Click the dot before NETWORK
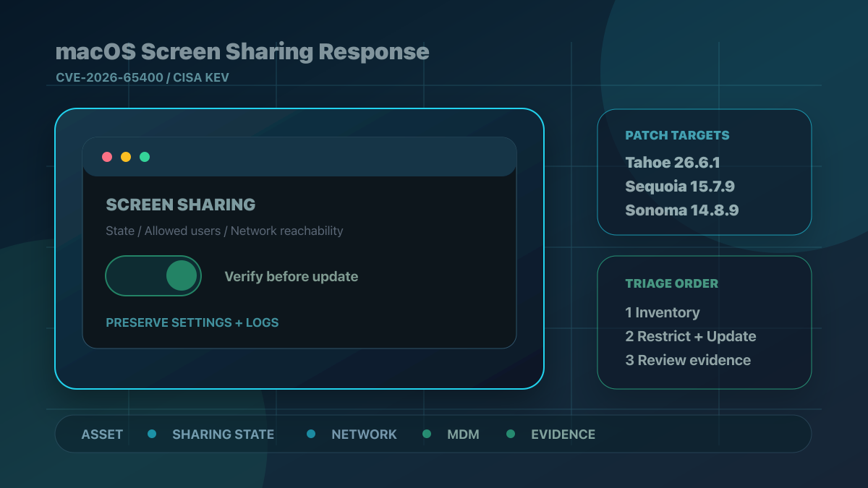Viewport: 868px width, 488px height. (x=311, y=434)
